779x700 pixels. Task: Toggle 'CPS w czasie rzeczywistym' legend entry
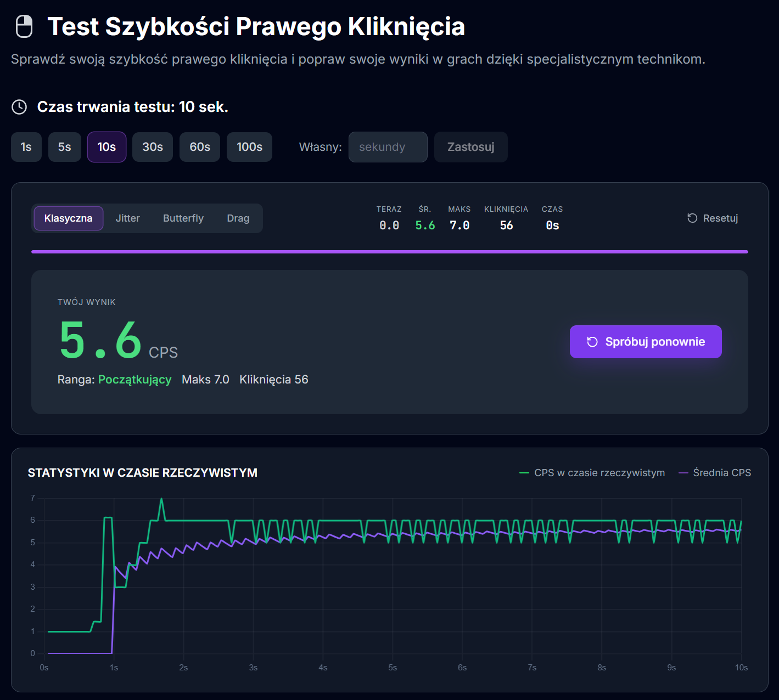[592, 473]
